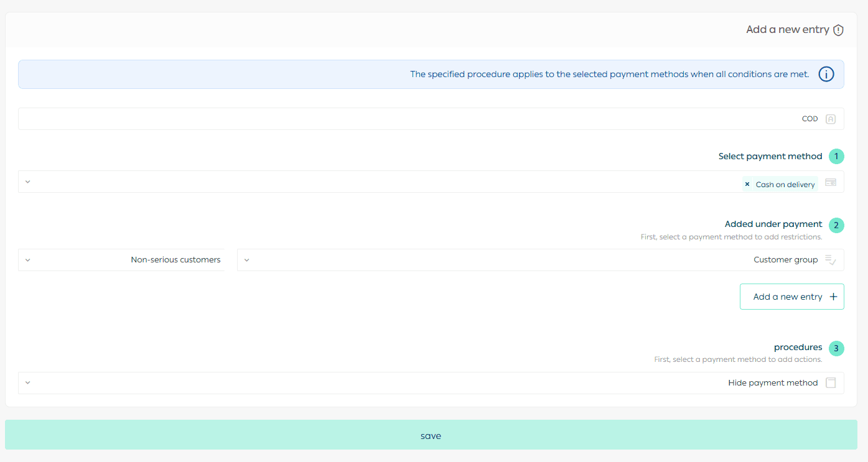This screenshot has height=462, width=868.
Task: Click the card icon in payment method field
Action: (x=830, y=182)
